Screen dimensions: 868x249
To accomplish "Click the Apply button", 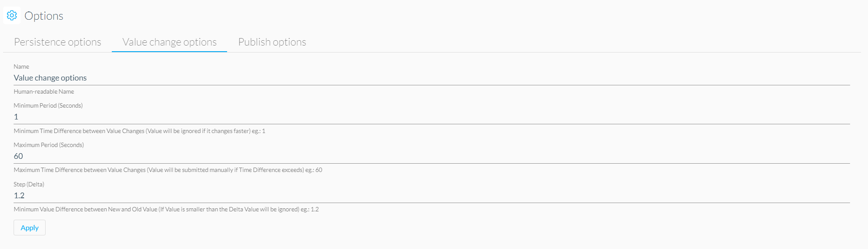I will pos(29,228).
